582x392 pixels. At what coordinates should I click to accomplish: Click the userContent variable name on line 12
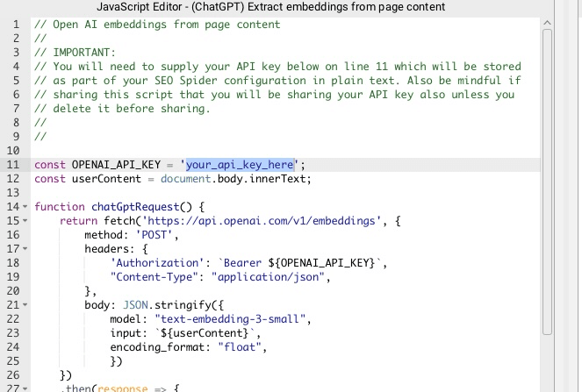(x=106, y=179)
